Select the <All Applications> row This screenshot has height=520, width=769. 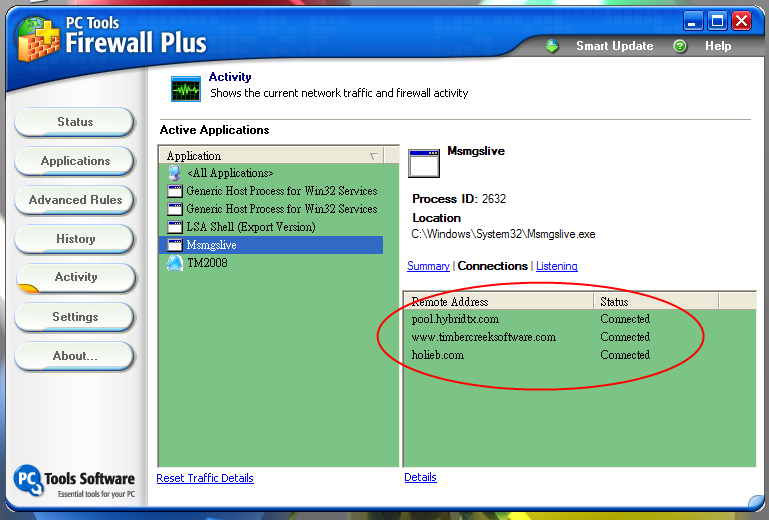pos(271,173)
